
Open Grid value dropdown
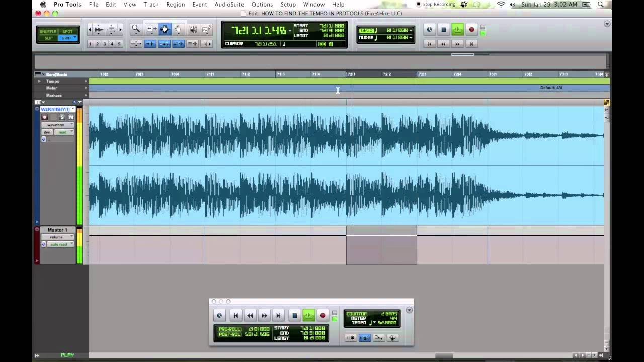coord(411,30)
